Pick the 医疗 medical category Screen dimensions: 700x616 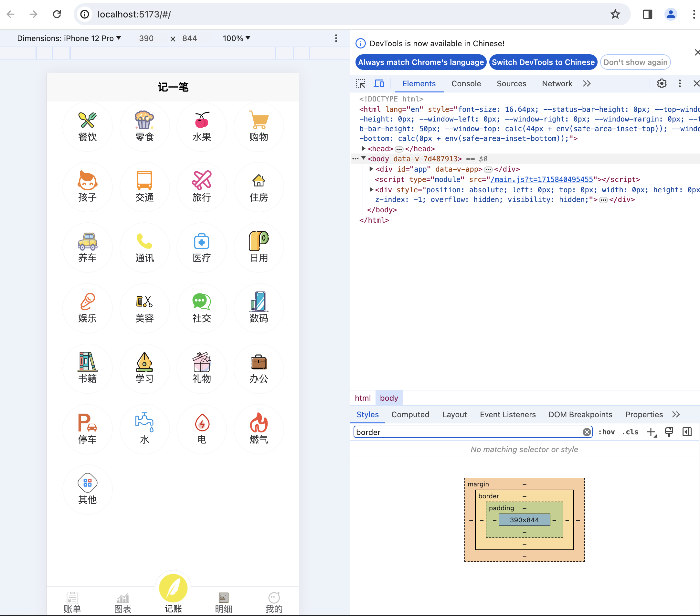pos(202,248)
